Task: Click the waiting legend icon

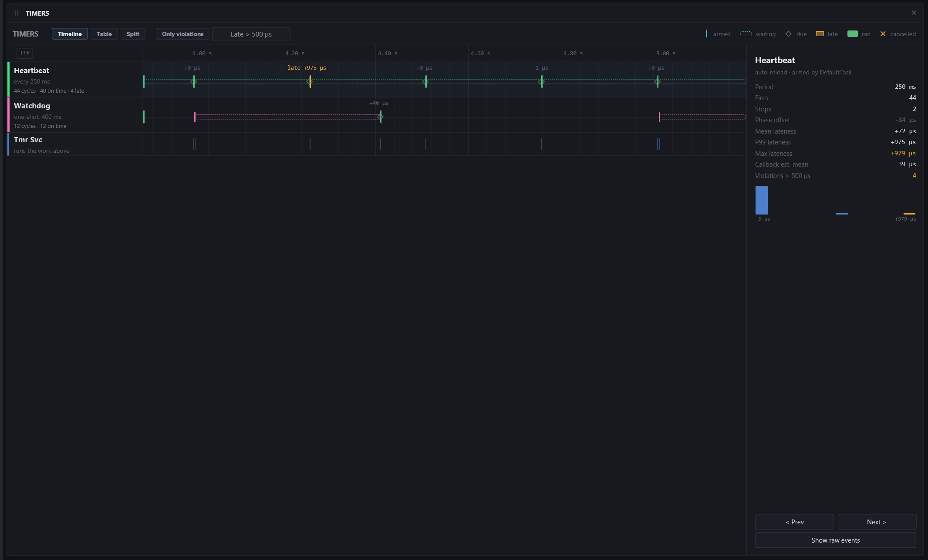Action: pyautogui.click(x=746, y=34)
